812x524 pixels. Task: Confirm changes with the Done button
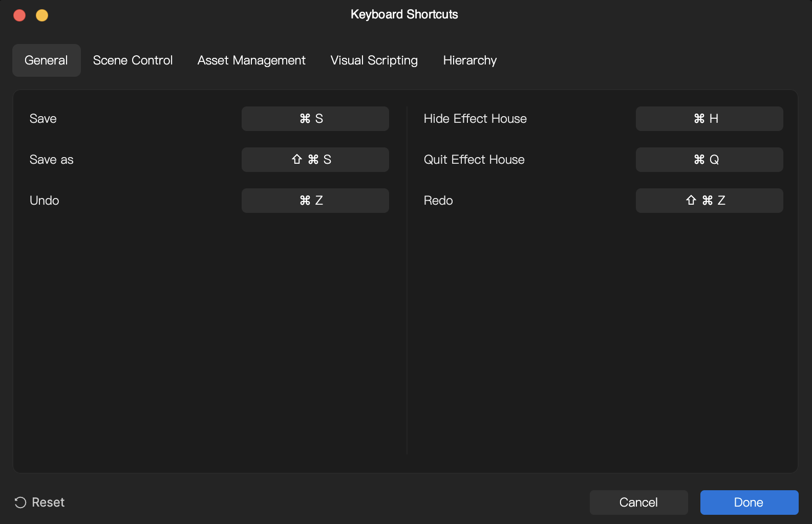(x=749, y=503)
